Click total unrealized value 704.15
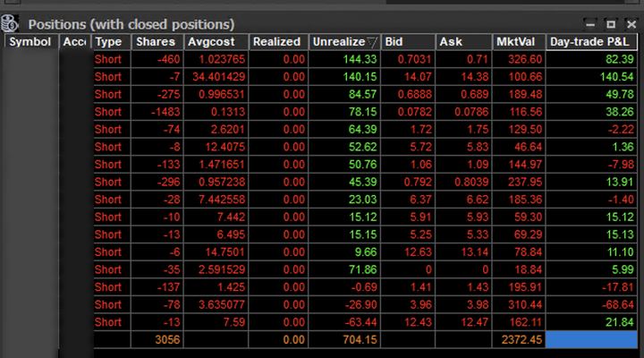This screenshot has width=644, height=358. (360, 340)
